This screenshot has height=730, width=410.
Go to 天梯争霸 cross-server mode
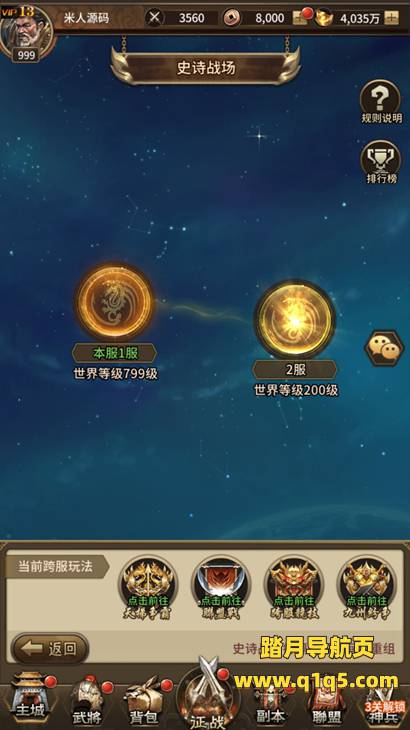coord(148,588)
